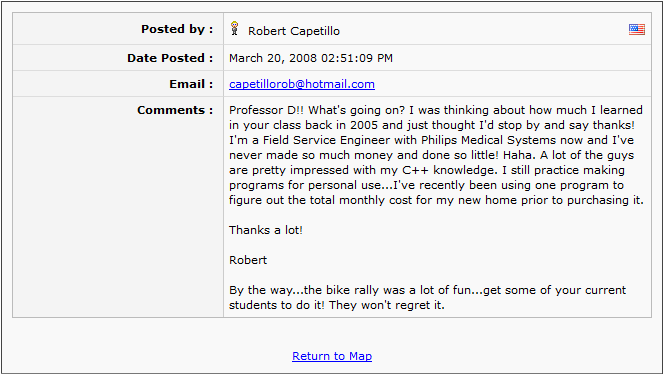Click the "Thanks a lot!" line
The height and width of the screenshot is (374, 663).
pyautogui.click(x=266, y=230)
